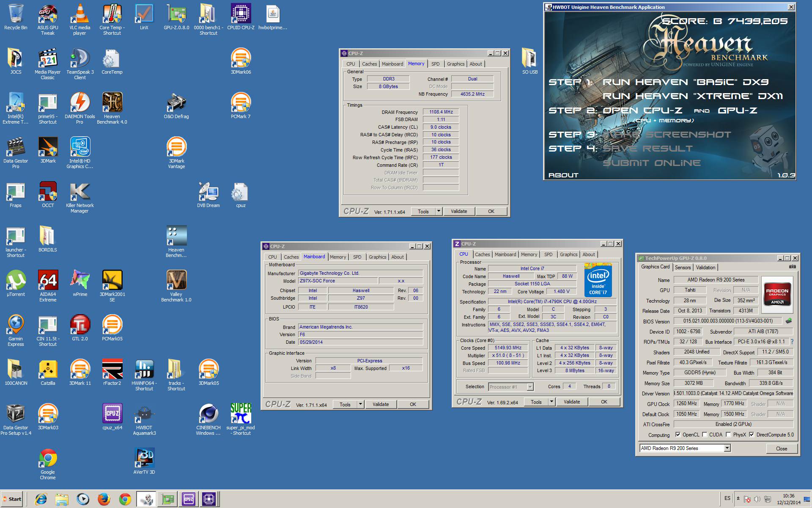Open super_pi_mod shortcut icon
This screenshot has height=508, width=812.
[x=241, y=419]
